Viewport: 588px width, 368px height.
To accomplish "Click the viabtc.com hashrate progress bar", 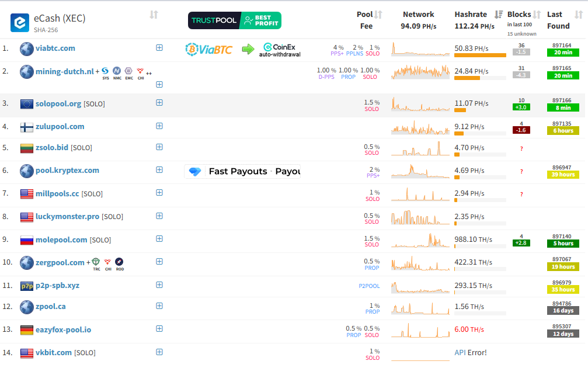I will point(480,55).
